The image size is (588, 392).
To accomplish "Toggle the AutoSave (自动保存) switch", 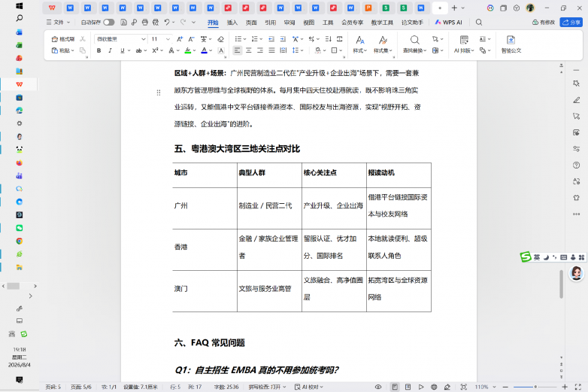I will 109,23.
